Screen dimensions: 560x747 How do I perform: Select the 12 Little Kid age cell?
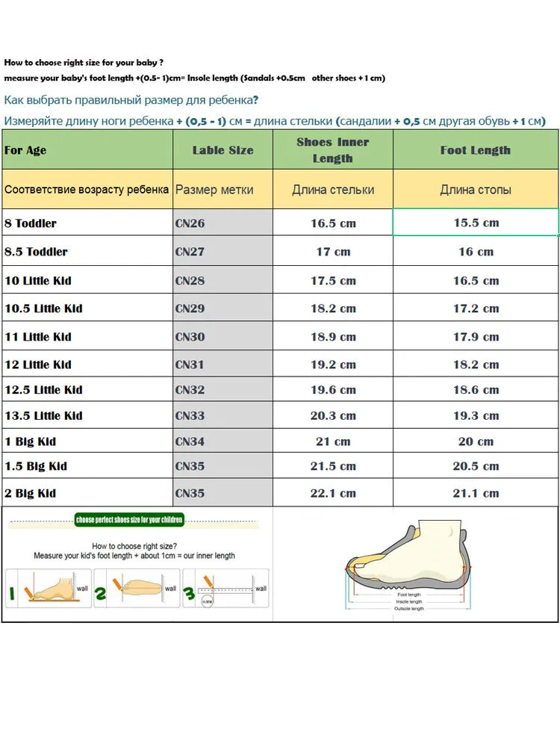click(x=87, y=364)
